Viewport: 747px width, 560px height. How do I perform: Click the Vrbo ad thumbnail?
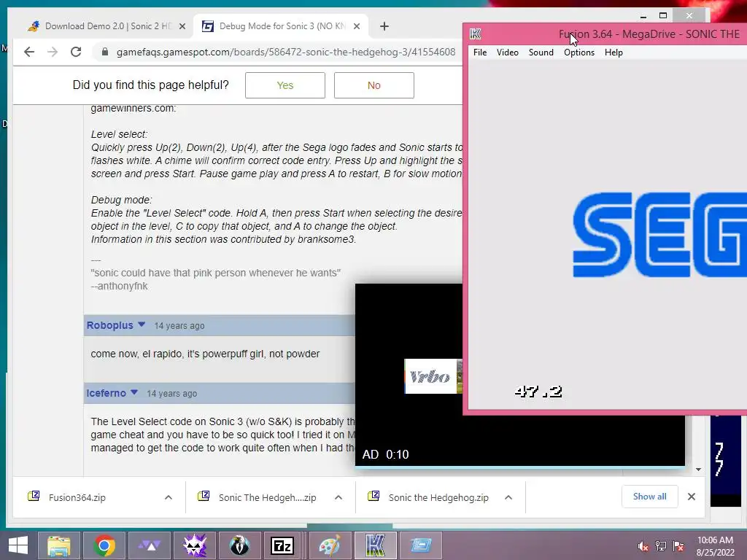coord(433,376)
